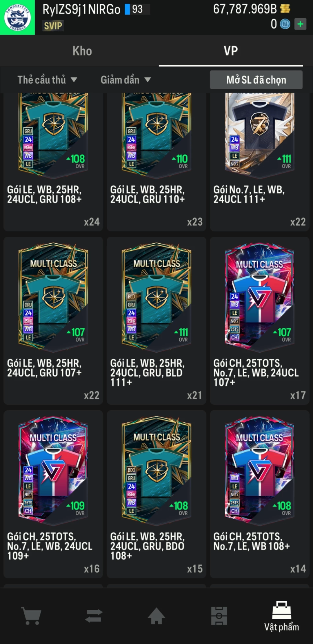Open the shop cart icon
313x644 pixels.
pyautogui.click(x=31, y=616)
